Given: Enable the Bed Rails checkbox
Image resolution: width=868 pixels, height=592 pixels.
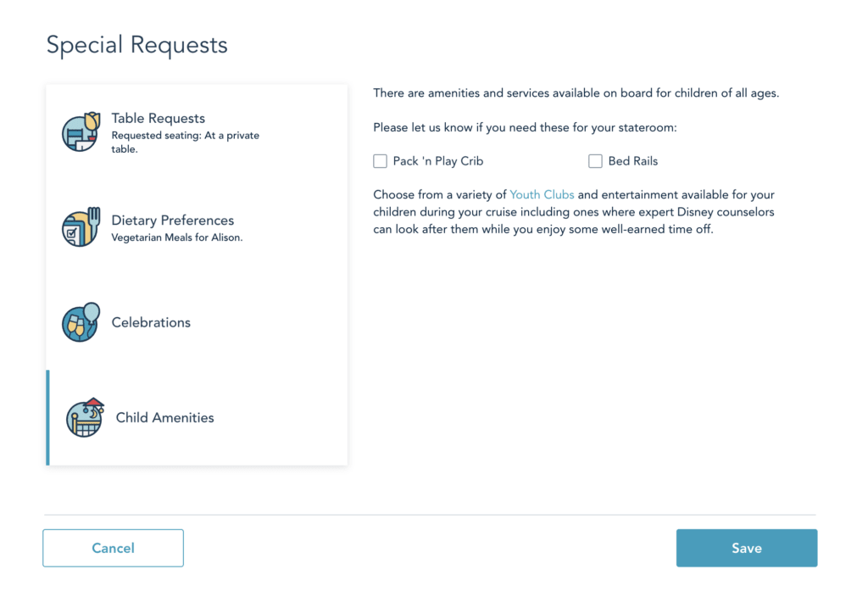Looking at the screenshot, I should coord(596,161).
